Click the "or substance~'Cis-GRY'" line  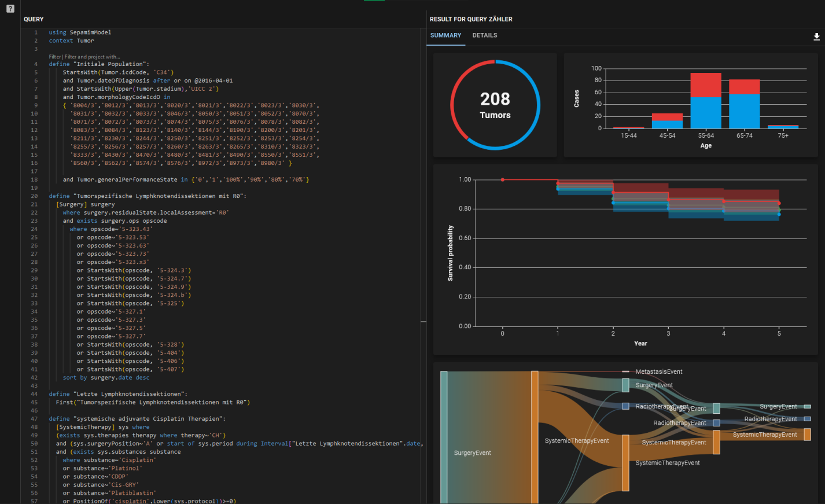tap(101, 485)
